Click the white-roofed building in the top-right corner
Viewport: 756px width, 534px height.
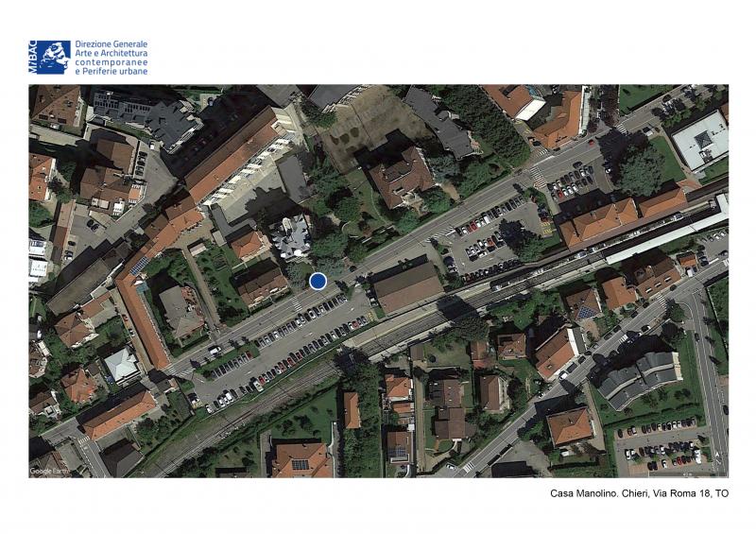(x=700, y=140)
